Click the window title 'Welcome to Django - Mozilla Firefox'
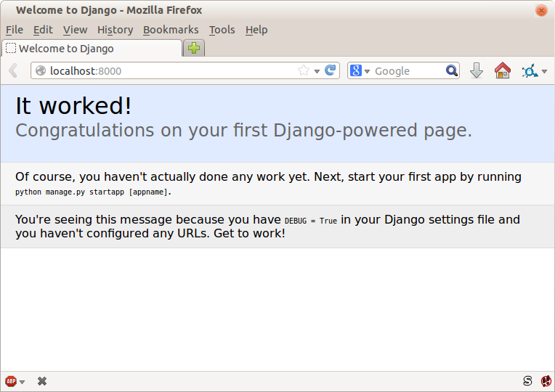This screenshot has height=392, width=555. point(109,10)
